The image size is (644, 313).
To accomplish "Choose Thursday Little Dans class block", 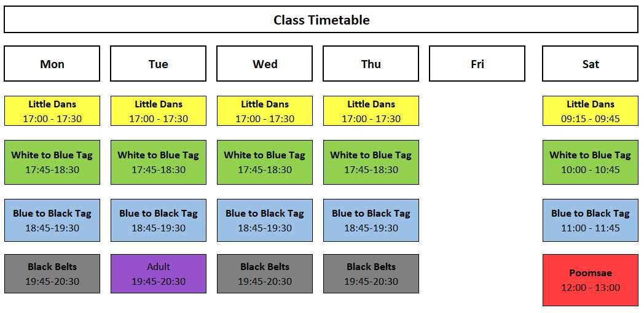I will coord(371,110).
